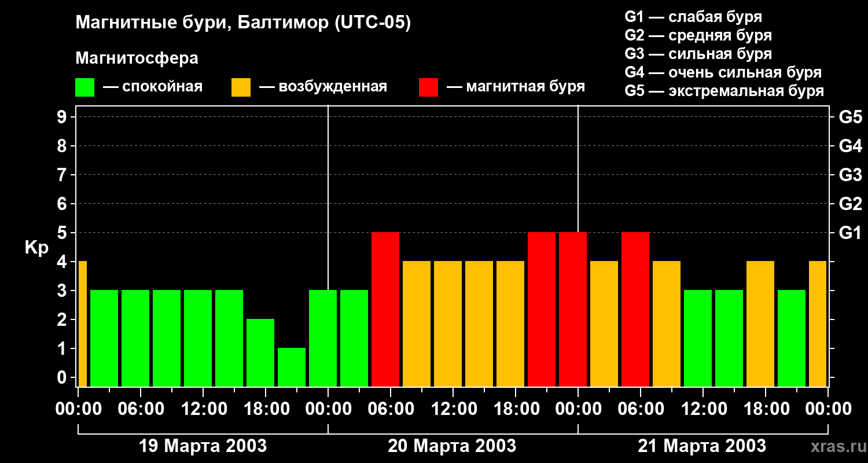
Task: Click the G1 label on right axis
Action: (850, 233)
